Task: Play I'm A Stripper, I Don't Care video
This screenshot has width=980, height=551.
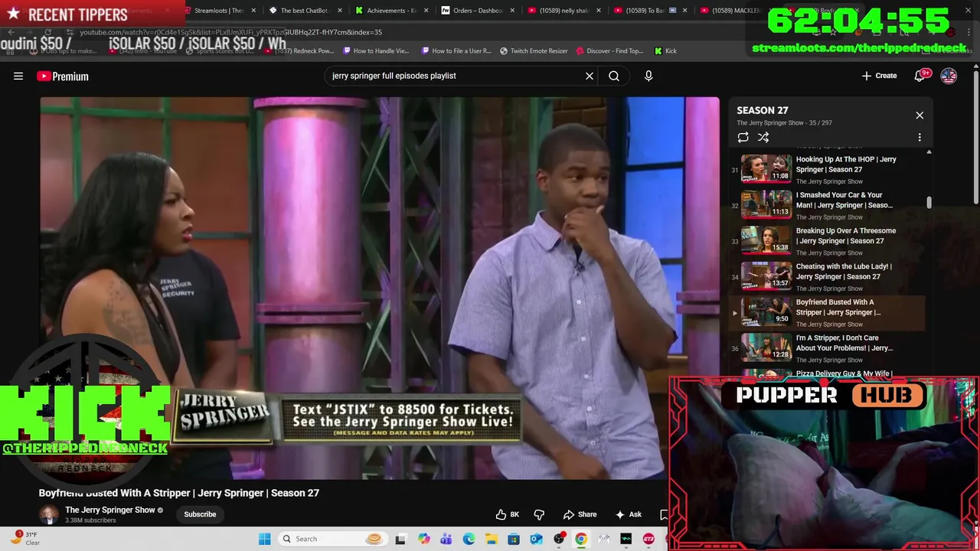Action: 827,348
